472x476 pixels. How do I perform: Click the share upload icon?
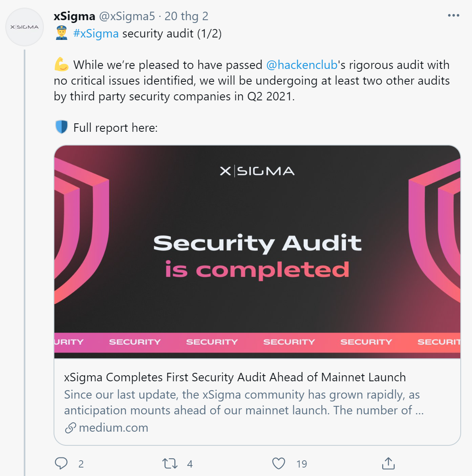coord(388,463)
